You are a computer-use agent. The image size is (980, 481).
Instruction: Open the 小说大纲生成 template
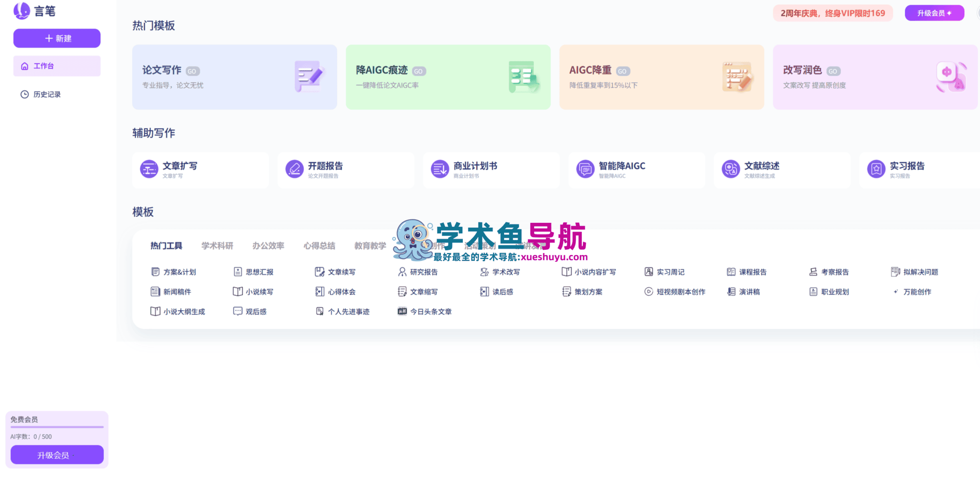click(178, 311)
